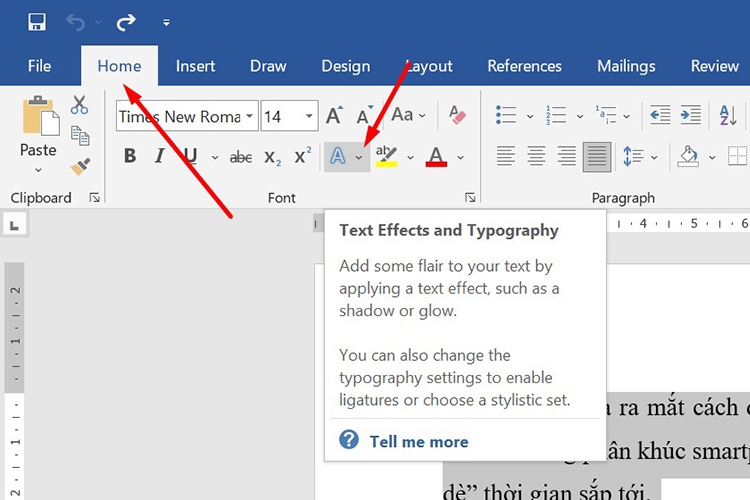
Task: Switch to the Design tab
Action: [346, 66]
